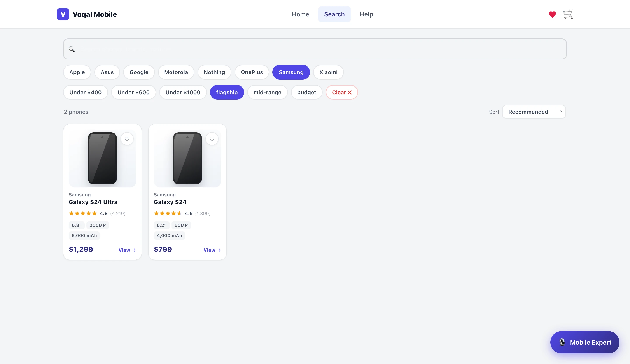Open the Mobile Expert assistant

(x=585, y=342)
